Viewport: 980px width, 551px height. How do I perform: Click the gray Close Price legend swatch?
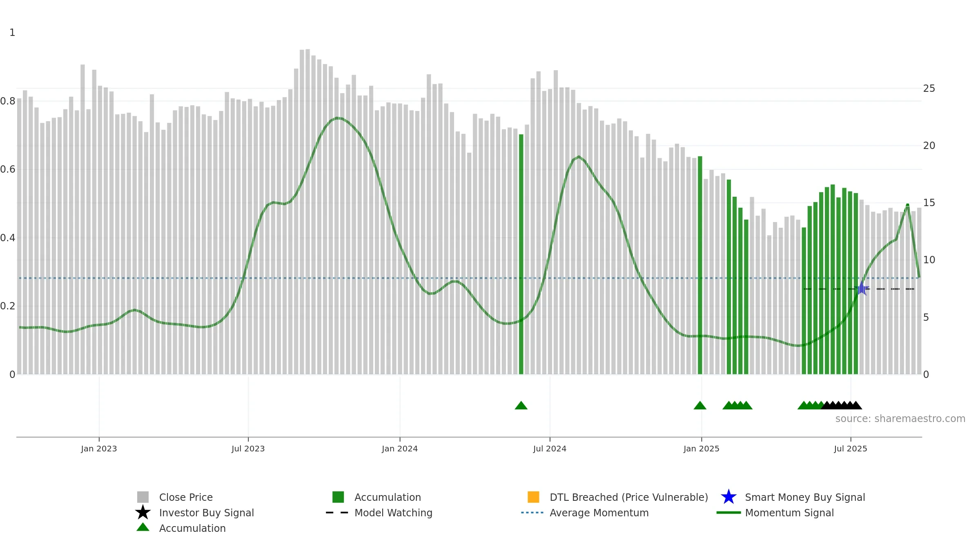pos(143,497)
